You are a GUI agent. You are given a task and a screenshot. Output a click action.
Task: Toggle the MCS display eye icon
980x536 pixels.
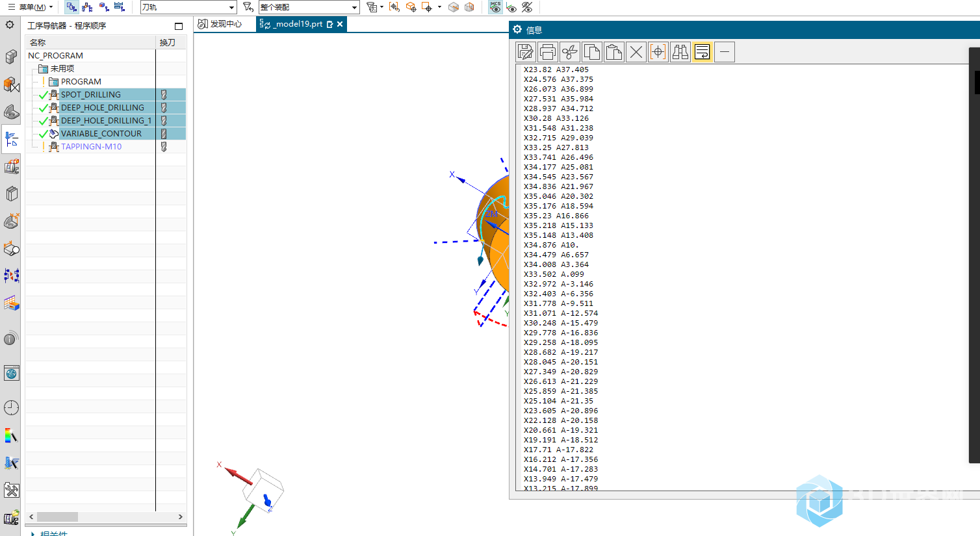[495, 7]
